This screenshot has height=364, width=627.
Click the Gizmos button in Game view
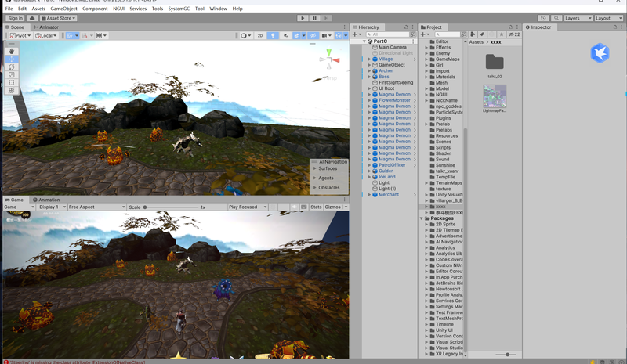(332, 207)
